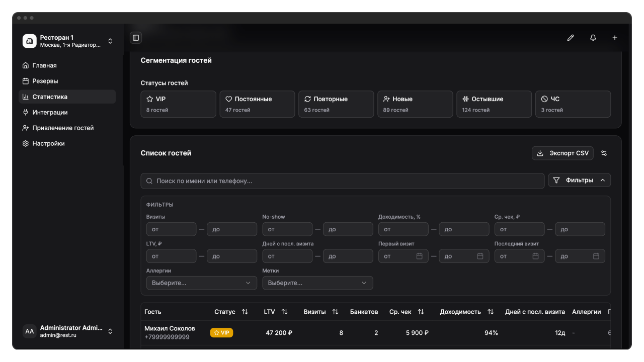Toggle the sidebar panel icon
This screenshot has width=644, height=362.
135,38
